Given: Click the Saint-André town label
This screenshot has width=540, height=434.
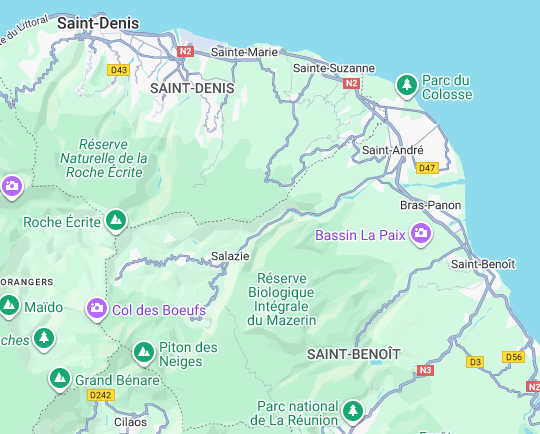Looking at the screenshot, I should [393, 150].
